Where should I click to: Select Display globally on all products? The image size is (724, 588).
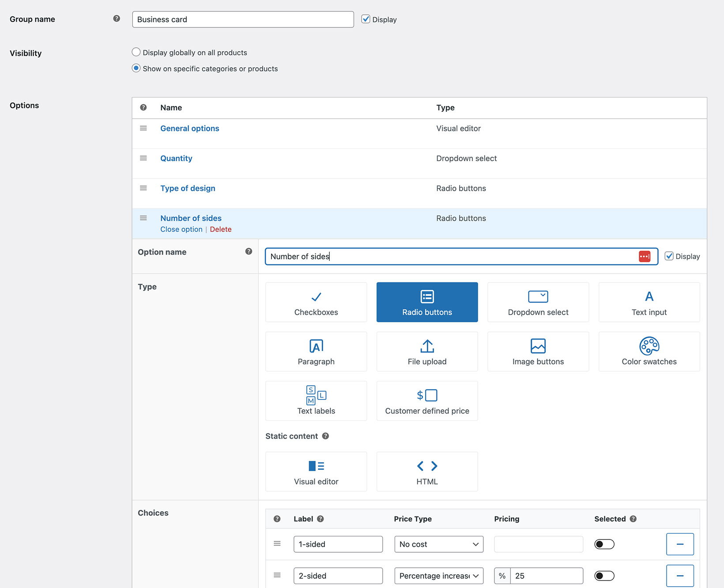click(x=136, y=52)
